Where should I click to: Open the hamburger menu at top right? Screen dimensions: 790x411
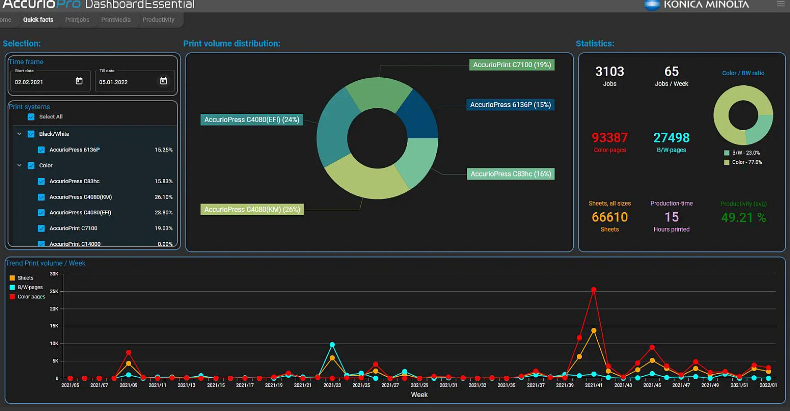(780, 4)
